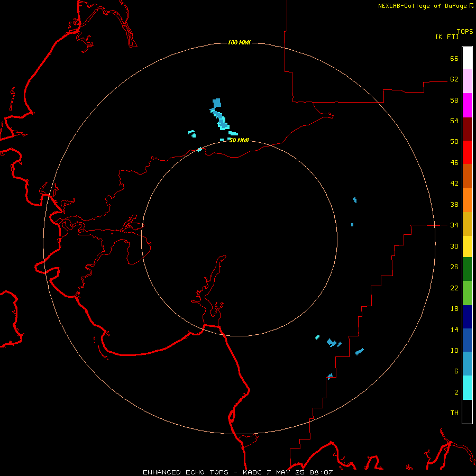Click the largest echo cluster above 50 NMI label
Screen dimensions: 476x476
pyautogui.click(x=220, y=115)
